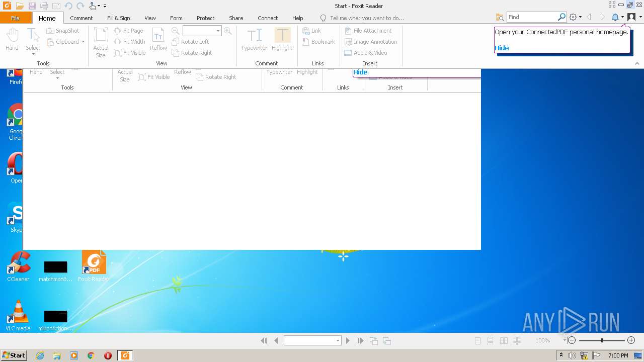Image resolution: width=644 pixels, height=362 pixels.
Task: Click the previous search result arrow
Action: (589, 17)
